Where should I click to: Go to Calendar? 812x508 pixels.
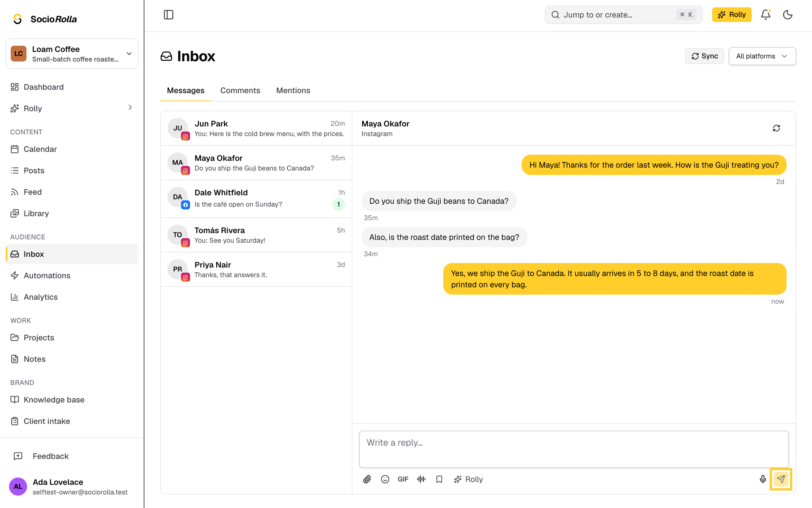pos(72,149)
